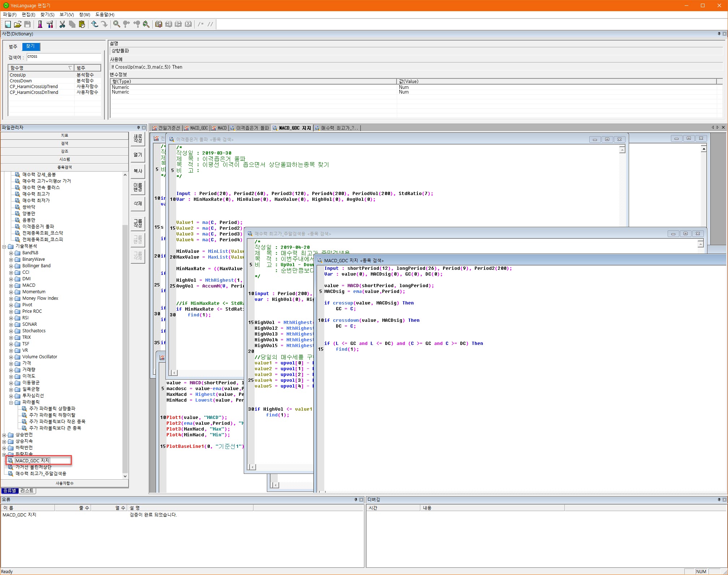Click the block comment /* icon
Screen dimensions: 728x575
200,24
